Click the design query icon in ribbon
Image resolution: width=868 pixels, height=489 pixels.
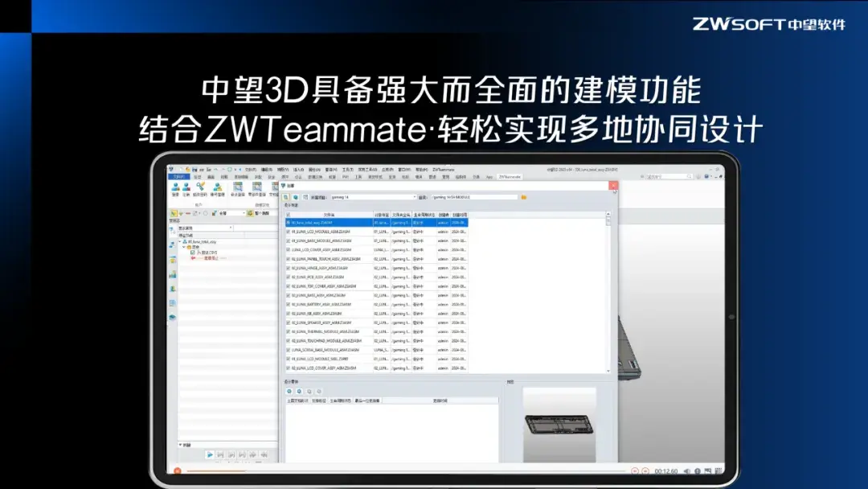click(x=237, y=187)
